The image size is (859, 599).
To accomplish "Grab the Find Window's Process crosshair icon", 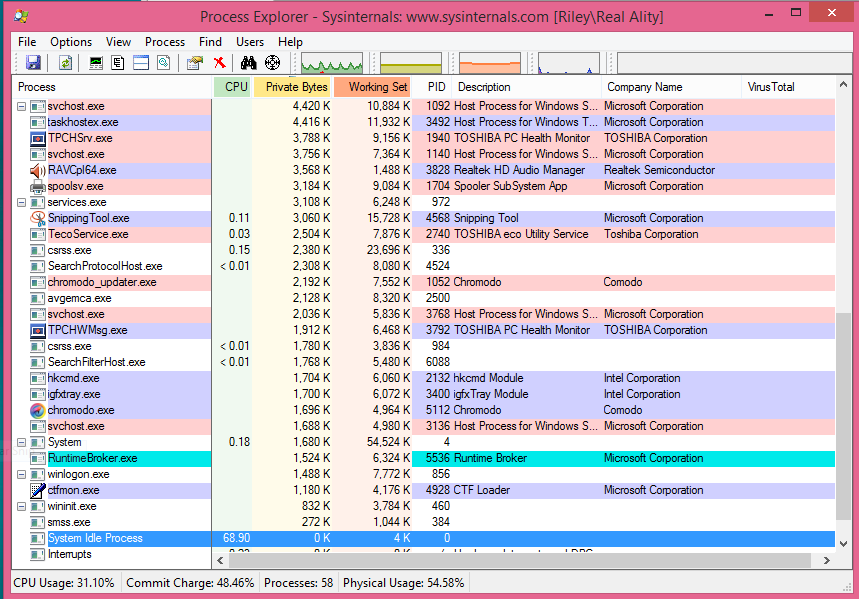I will (x=273, y=62).
